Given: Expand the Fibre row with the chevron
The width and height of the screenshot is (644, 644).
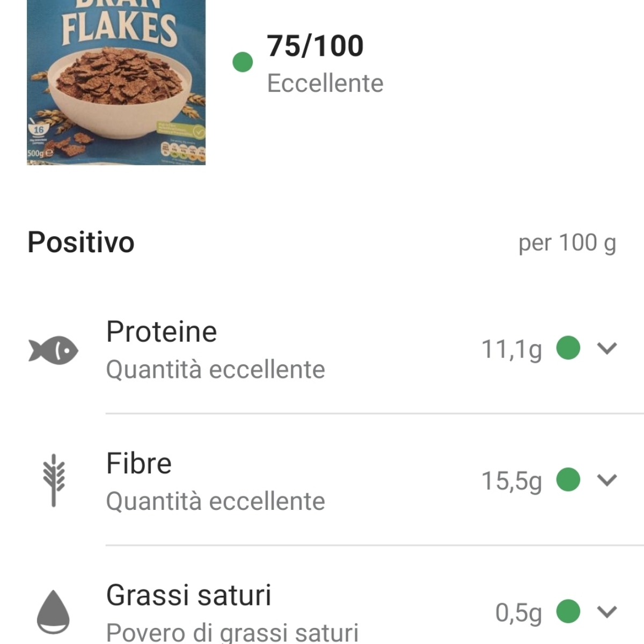Looking at the screenshot, I should point(606,481).
